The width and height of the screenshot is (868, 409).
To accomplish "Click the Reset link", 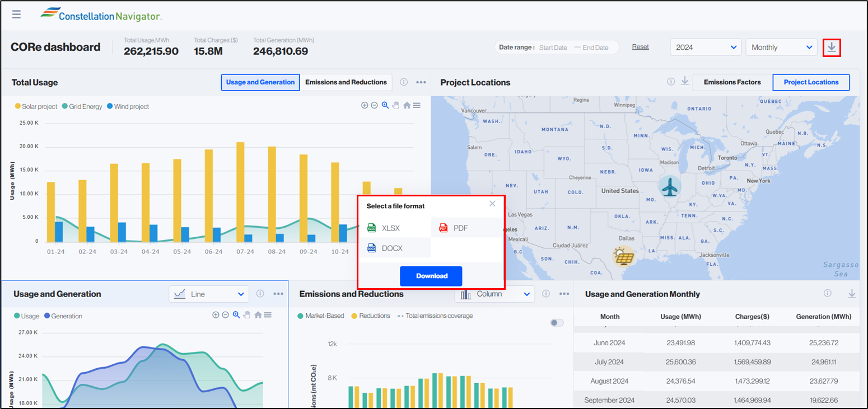I will [x=641, y=47].
